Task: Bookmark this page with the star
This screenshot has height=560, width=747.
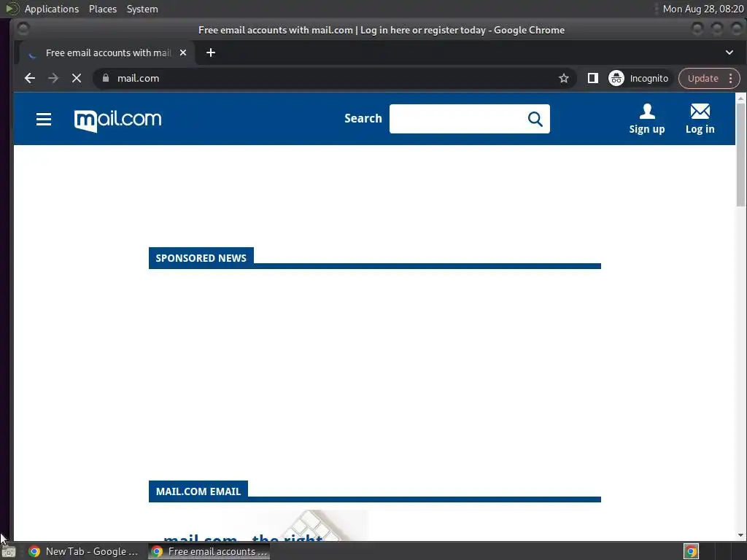Action: click(x=564, y=78)
